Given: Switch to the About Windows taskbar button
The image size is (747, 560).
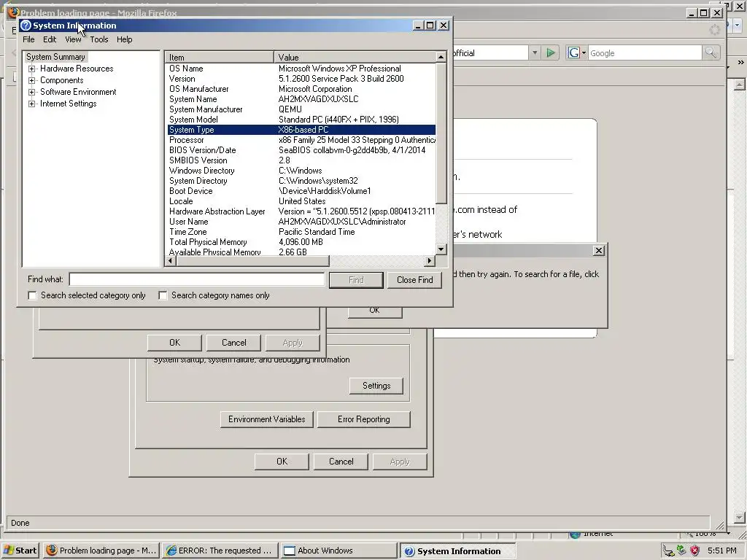Looking at the screenshot, I should 338,551.
